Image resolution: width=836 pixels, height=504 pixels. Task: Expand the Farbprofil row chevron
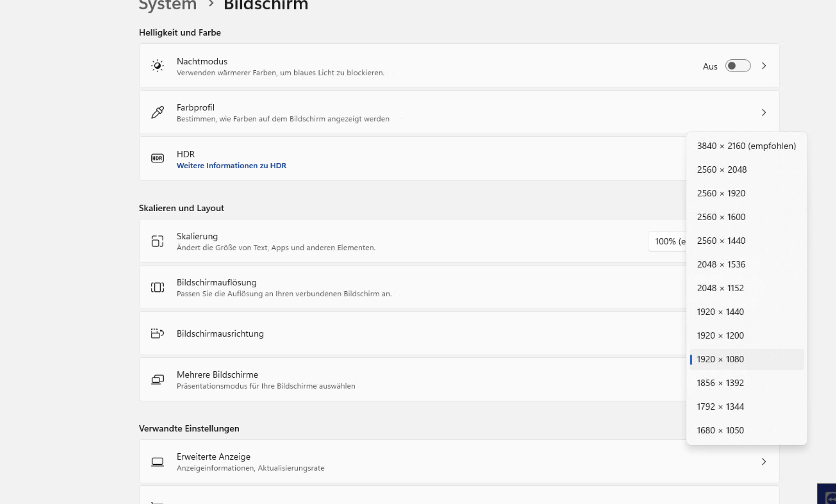(x=764, y=113)
